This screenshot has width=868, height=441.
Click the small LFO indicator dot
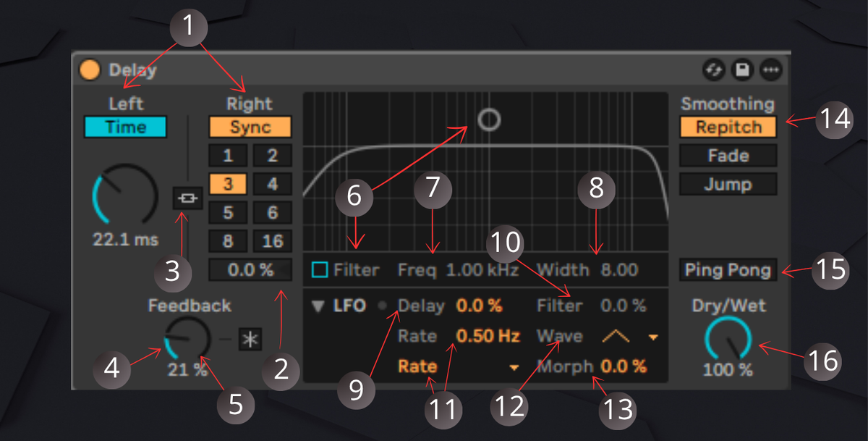[383, 306]
